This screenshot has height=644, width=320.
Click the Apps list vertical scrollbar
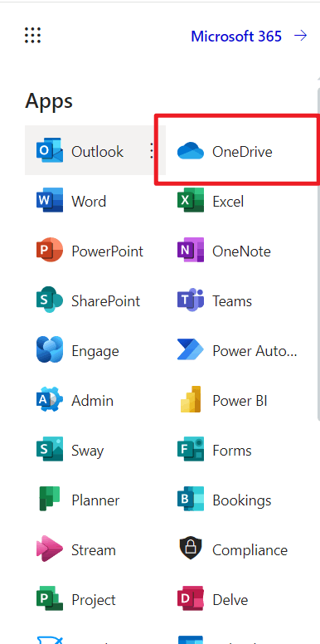(x=318, y=255)
